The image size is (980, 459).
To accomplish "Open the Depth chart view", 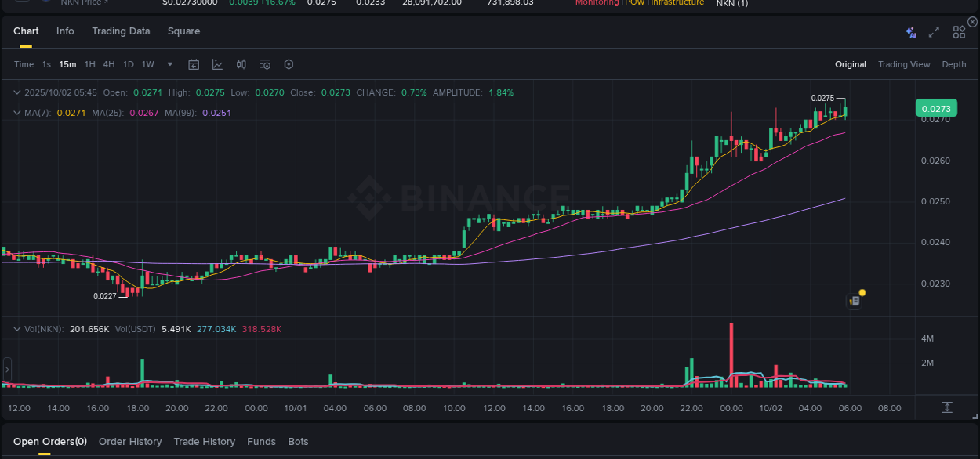I will 954,64.
